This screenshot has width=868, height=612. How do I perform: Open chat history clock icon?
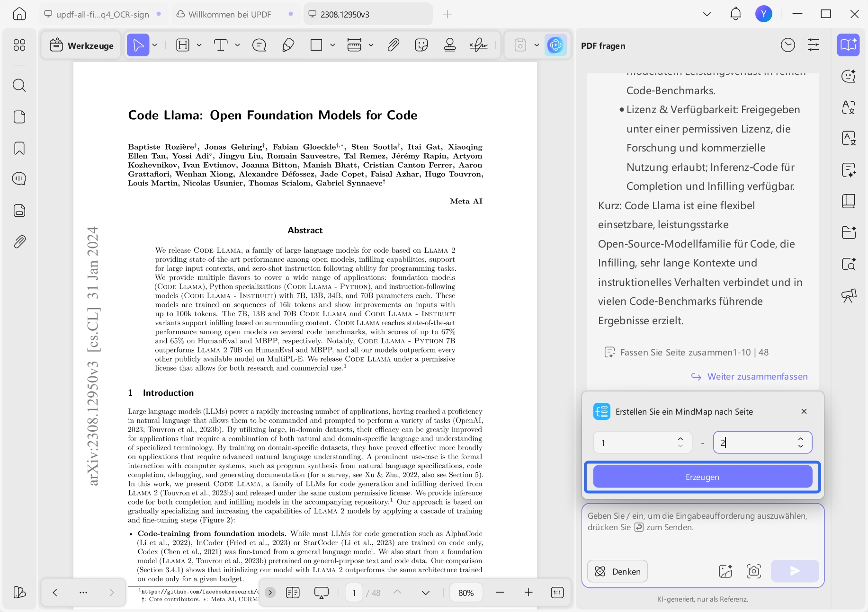point(788,45)
